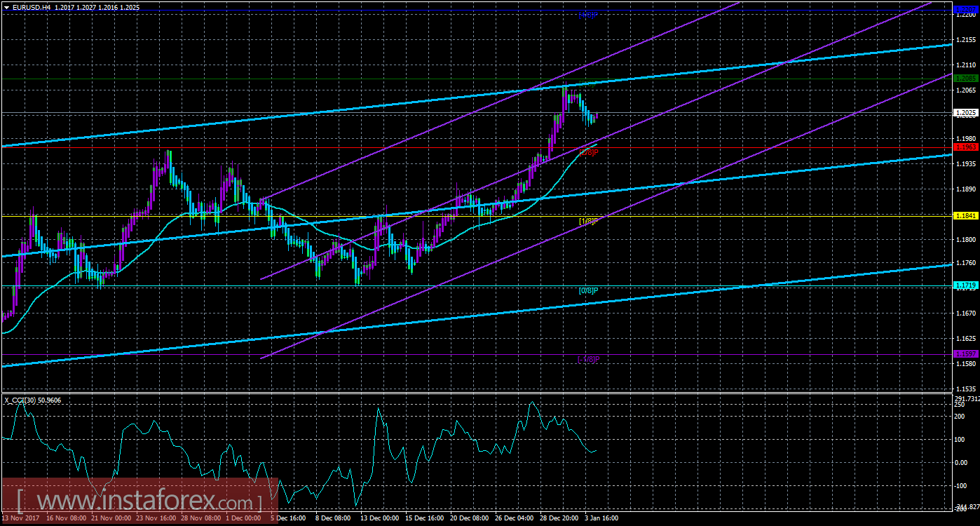The image size is (980, 526).
Task: Click the green 1.2085 price level tag
Action: [966, 79]
